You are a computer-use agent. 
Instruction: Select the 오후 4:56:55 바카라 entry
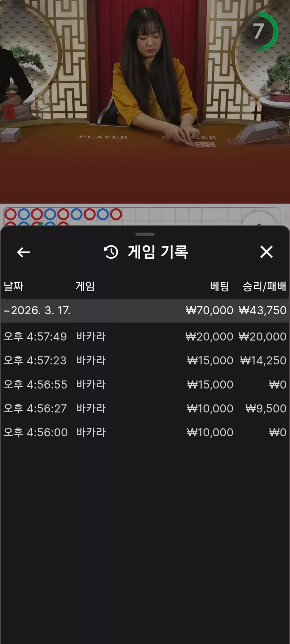click(x=145, y=385)
